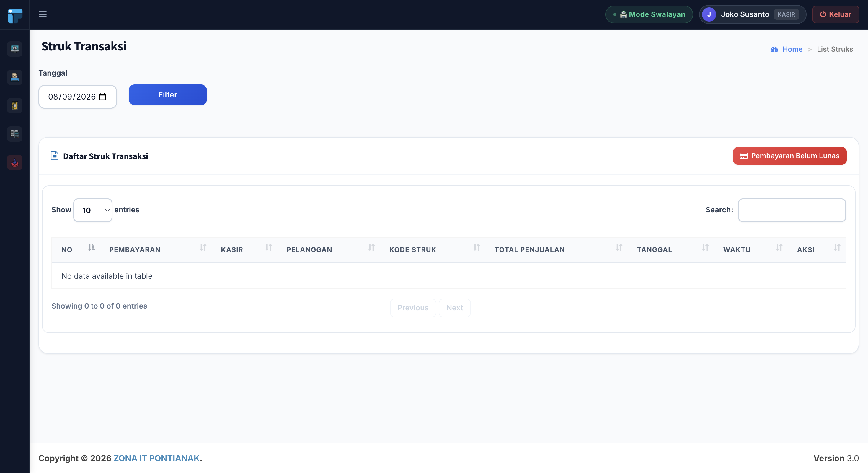Open the dashboard monitor icon in sidebar
Image resolution: width=868 pixels, height=473 pixels.
(x=14, y=49)
